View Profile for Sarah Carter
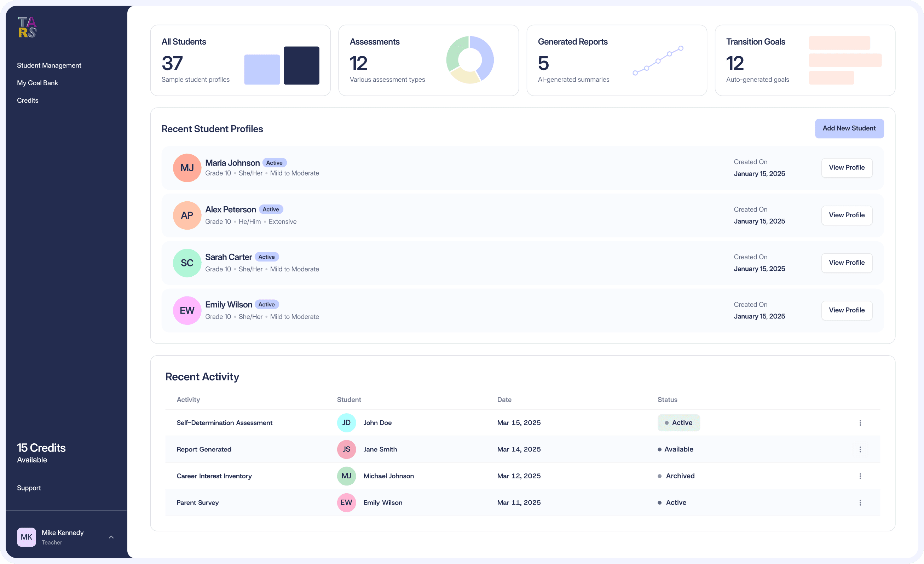The image size is (924, 564). (847, 263)
